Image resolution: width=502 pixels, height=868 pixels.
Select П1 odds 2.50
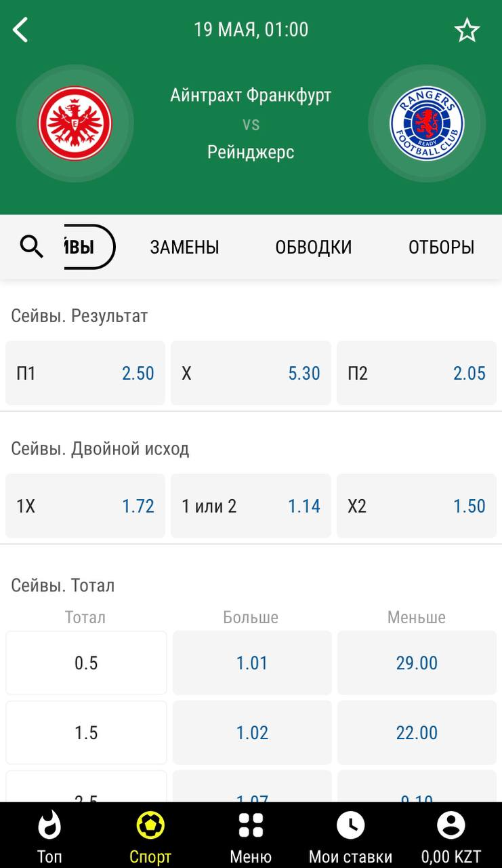pos(85,373)
